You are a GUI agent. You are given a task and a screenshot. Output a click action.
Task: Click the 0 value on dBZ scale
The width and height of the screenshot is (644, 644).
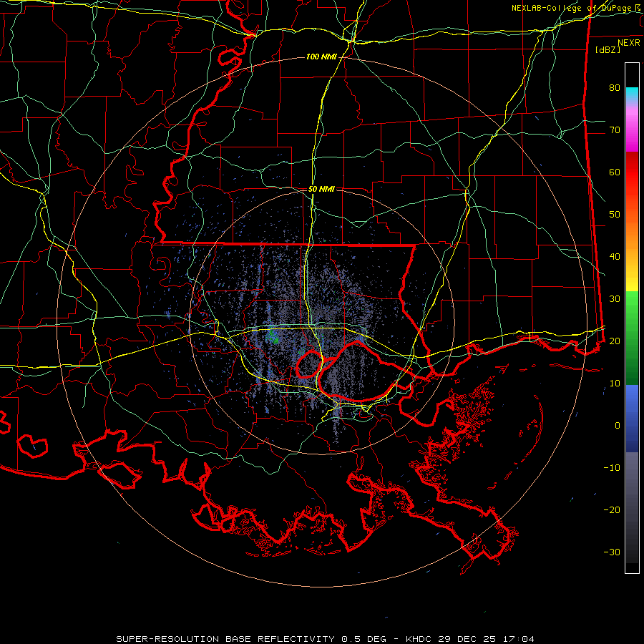click(618, 426)
